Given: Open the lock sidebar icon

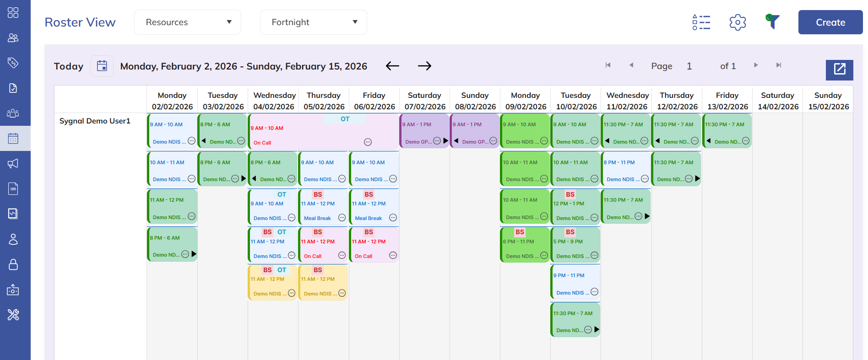Looking at the screenshot, I should [13, 264].
